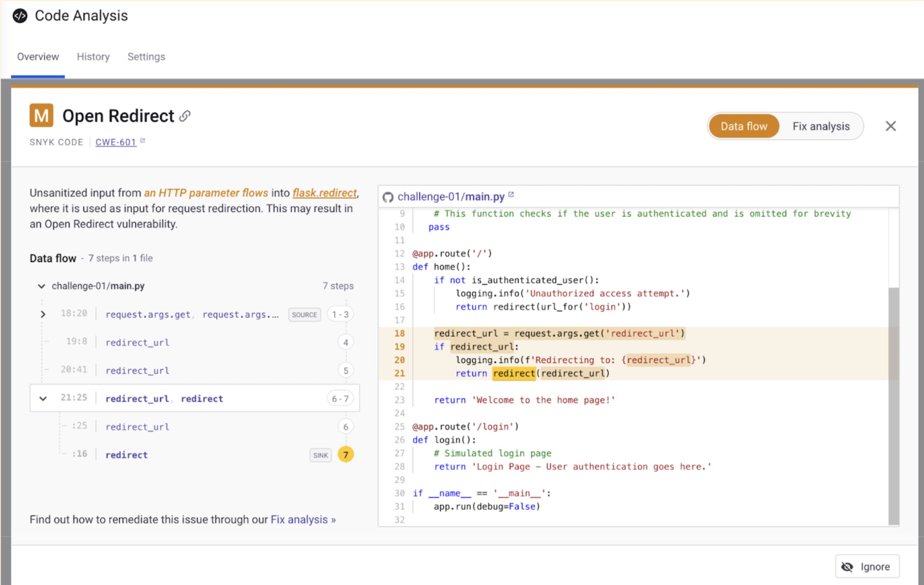
Task: Open challenge-01/main.py file link in code header
Action: 451,197
